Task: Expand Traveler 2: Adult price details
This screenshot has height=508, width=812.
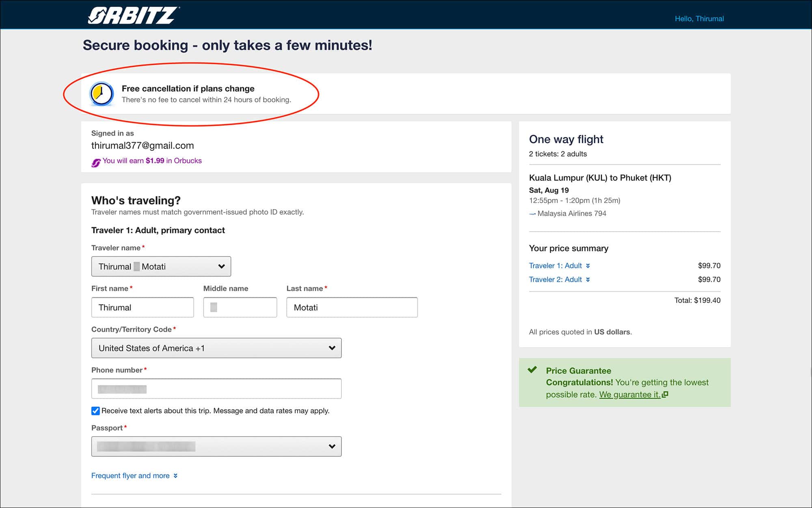Action: pos(589,279)
